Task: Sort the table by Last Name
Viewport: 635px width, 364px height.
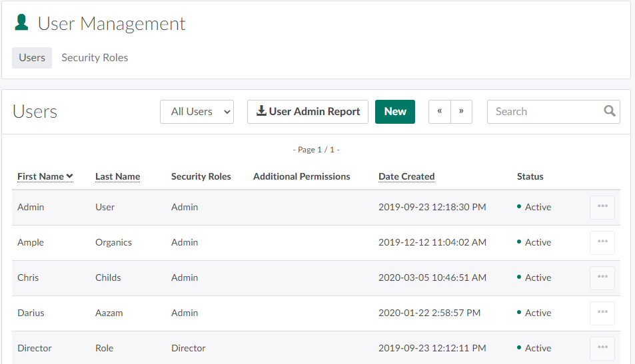Action: (x=117, y=176)
